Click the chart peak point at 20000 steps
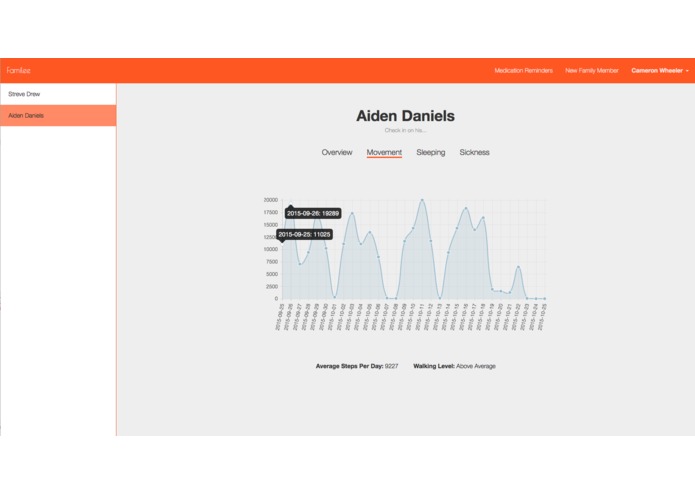 coord(422,200)
